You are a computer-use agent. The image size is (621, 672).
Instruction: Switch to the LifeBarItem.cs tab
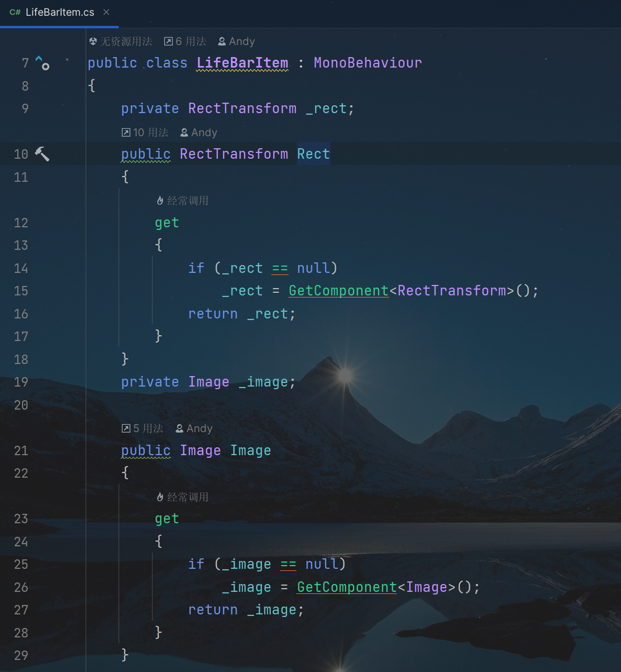[59, 13]
